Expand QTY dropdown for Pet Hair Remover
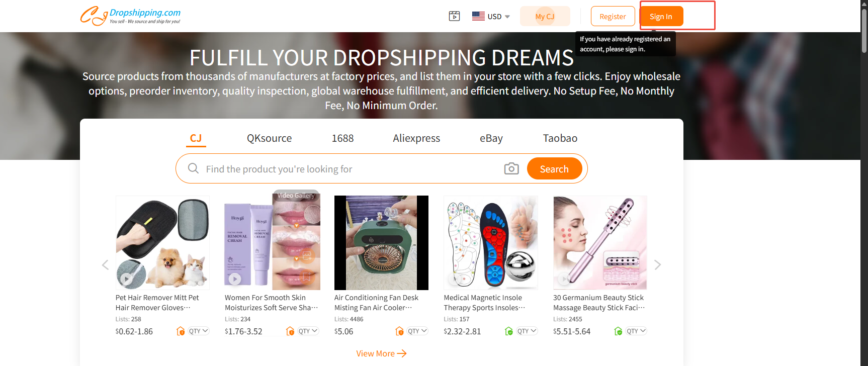The width and height of the screenshot is (868, 366). click(x=199, y=331)
